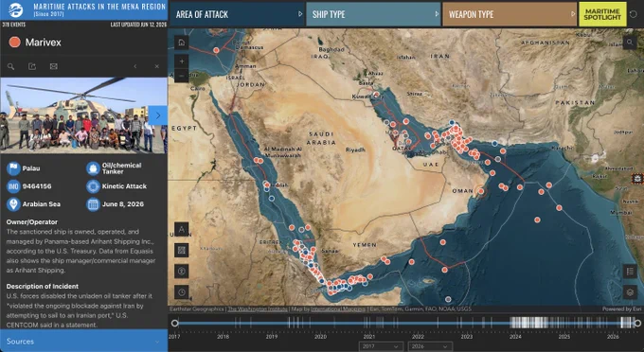Select the highlighted incident marker off Oman coast
The height and width of the screenshot is (352, 644).
[480, 191]
